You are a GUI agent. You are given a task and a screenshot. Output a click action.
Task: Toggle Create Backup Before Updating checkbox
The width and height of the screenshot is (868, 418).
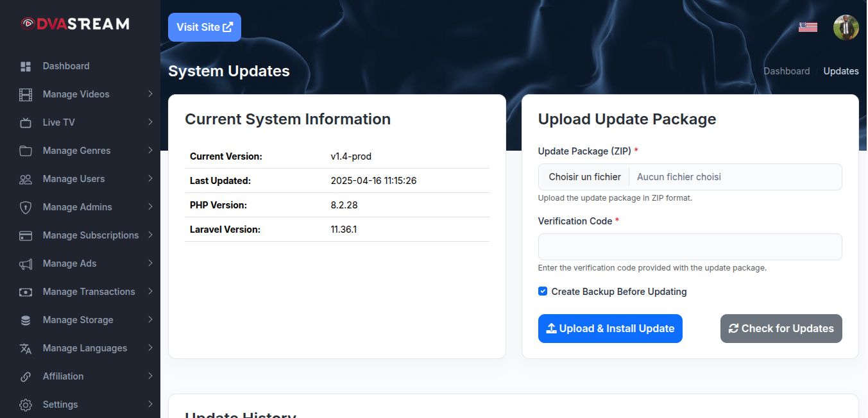[x=543, y=292]
